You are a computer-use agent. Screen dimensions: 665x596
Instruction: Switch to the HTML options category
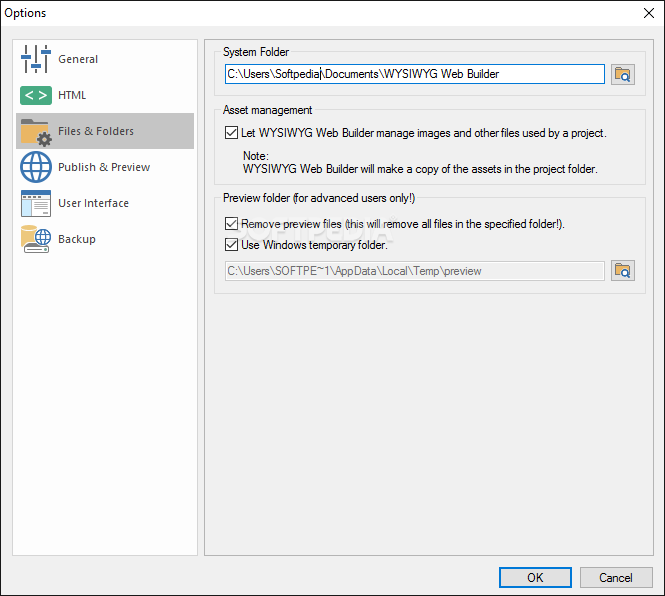pos(105,95)
